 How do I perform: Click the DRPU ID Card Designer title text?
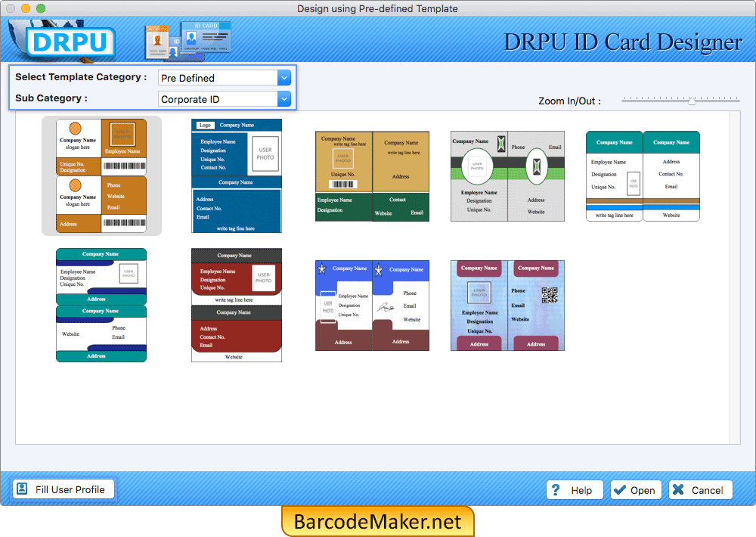[x=622, y=42]
